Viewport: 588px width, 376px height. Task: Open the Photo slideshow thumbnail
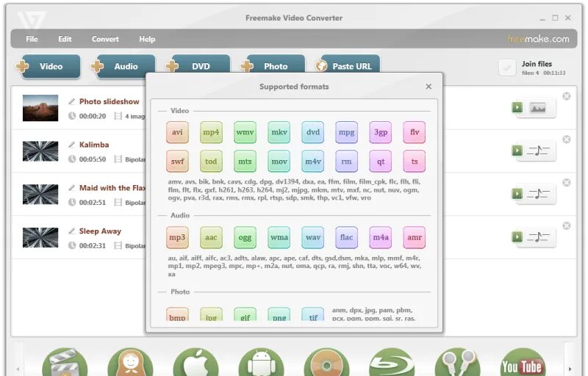click(40, 108)
